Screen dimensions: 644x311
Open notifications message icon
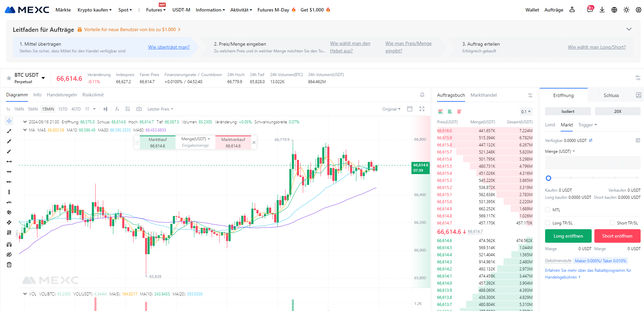590,9
